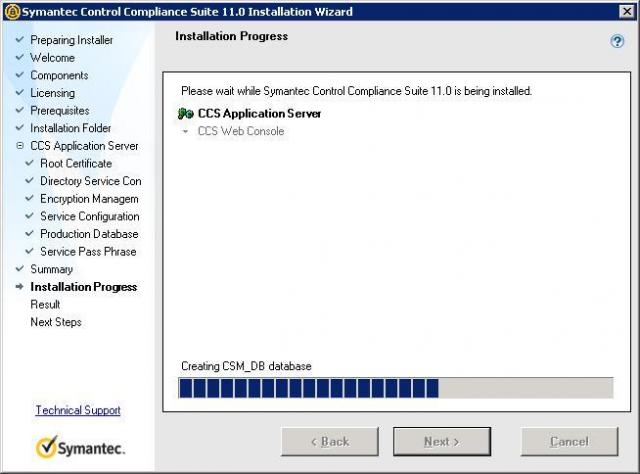The image size is (640, 474).
Task: Click the checkmark beside Preparing Installer
Action: click(x=20, y=40)
